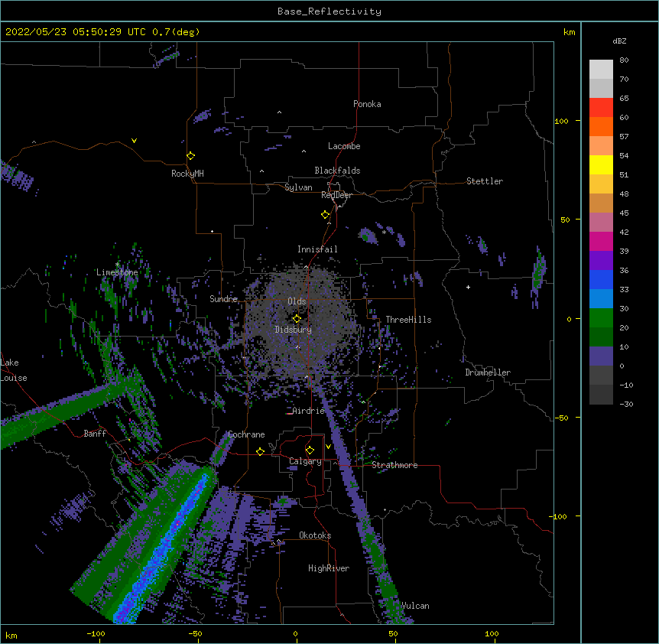The width and height of the screenshot is (659, 644).
Task: Click the yellow diamond marker east of Cochrane
Action: (x=260, y=451)
